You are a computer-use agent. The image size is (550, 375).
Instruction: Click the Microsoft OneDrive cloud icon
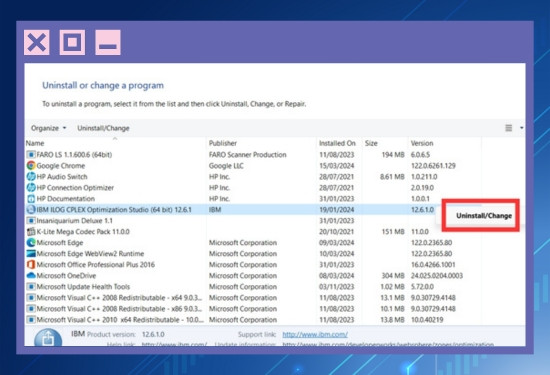click(x=31, y=275)
